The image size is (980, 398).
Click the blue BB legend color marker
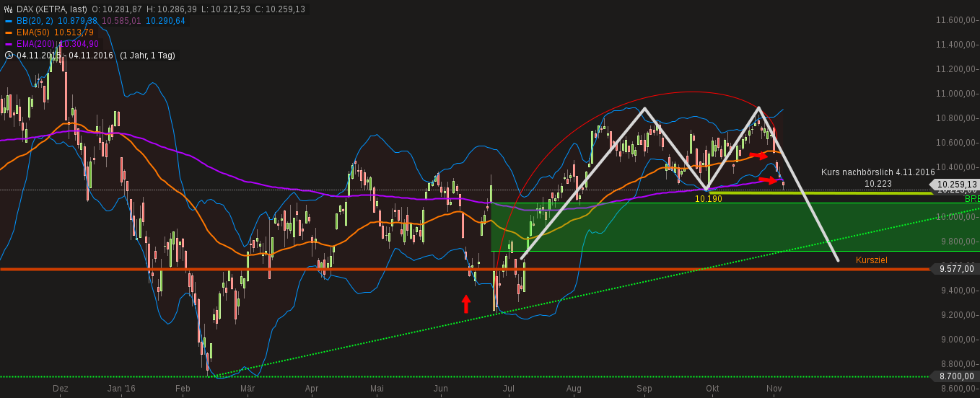[x=9, y=21]
